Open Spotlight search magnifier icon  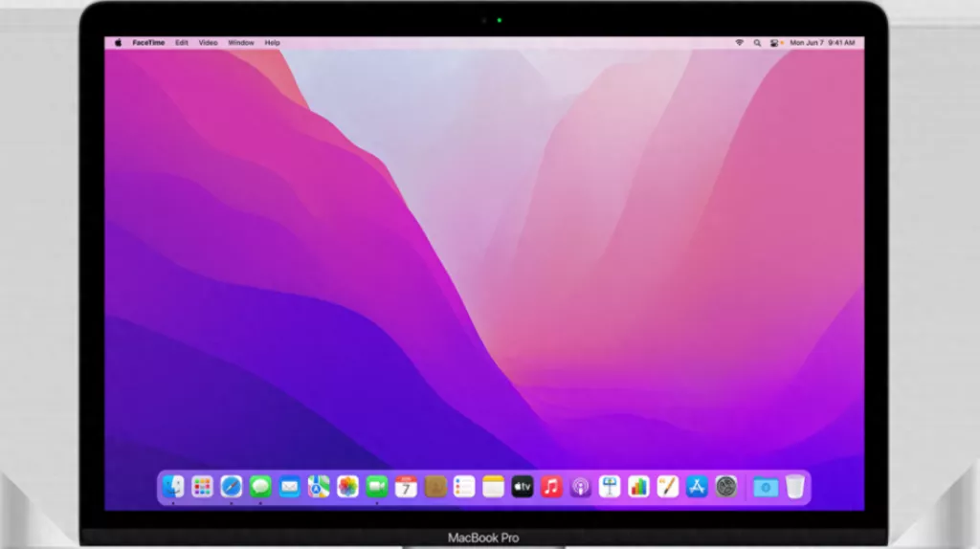(758, 43)
